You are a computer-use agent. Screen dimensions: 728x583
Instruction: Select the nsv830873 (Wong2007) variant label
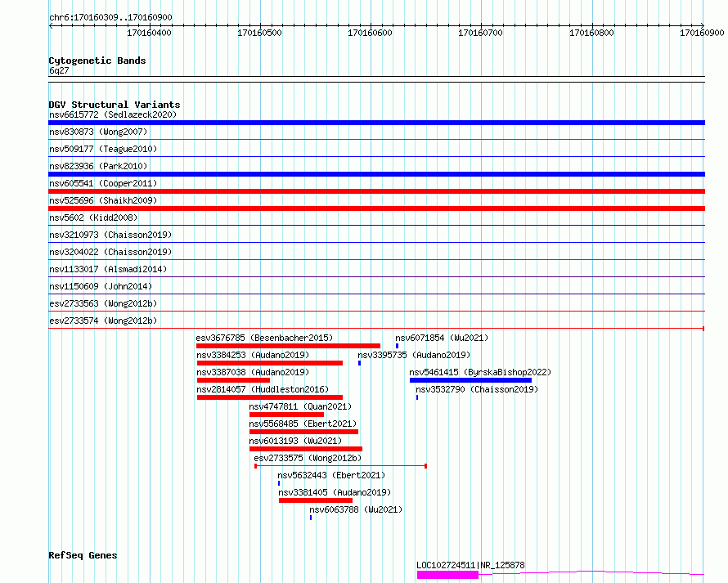[98, 132]
